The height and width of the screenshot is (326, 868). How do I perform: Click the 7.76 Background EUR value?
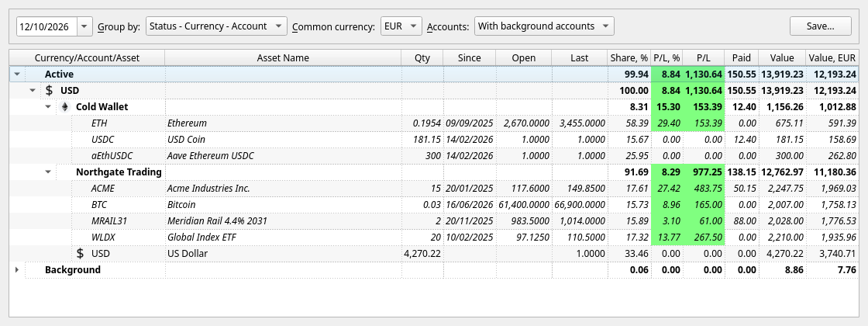(832, 270)
